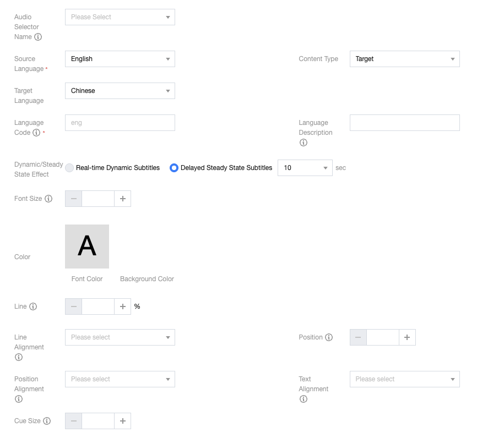Increase the Cue Size value
Viewport: 504px width, 438px height.
tap(122, 421)
